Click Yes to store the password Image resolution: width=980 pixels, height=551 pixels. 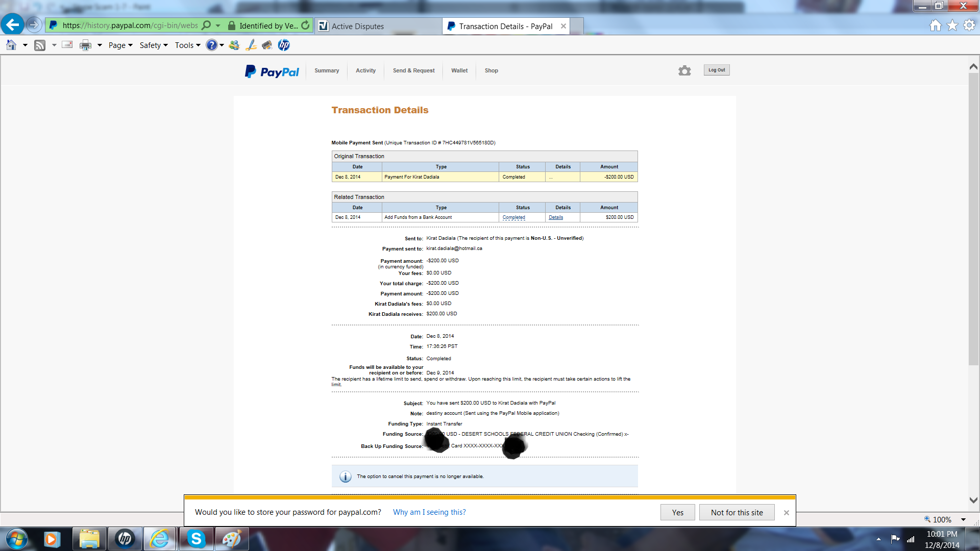(x=678, y=512)
